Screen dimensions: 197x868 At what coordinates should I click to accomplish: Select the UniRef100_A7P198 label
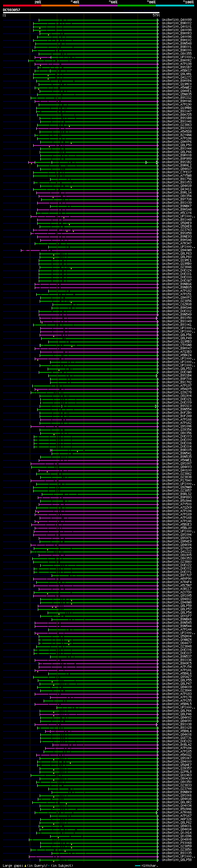pos(177,64)
